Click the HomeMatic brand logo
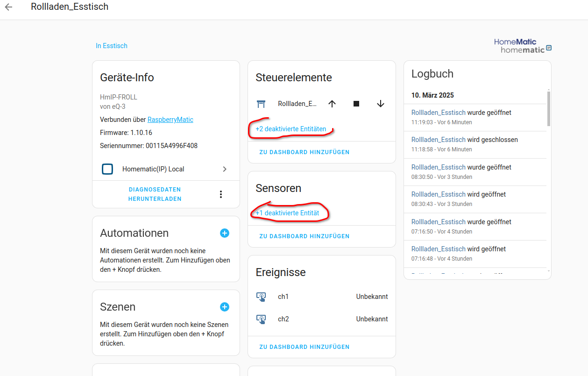This screenshot has height=376, width=588. click(x=523, y=45)
